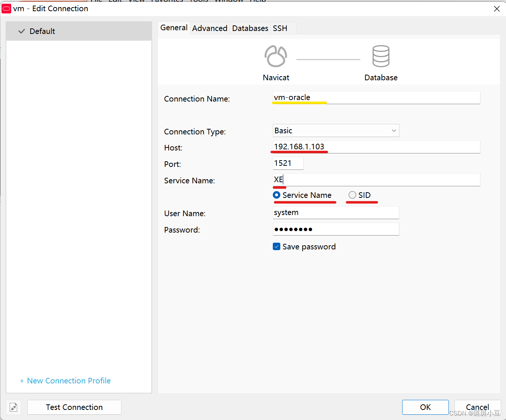Select the Default connection profile
506x420 pixels.
(79, 31)
